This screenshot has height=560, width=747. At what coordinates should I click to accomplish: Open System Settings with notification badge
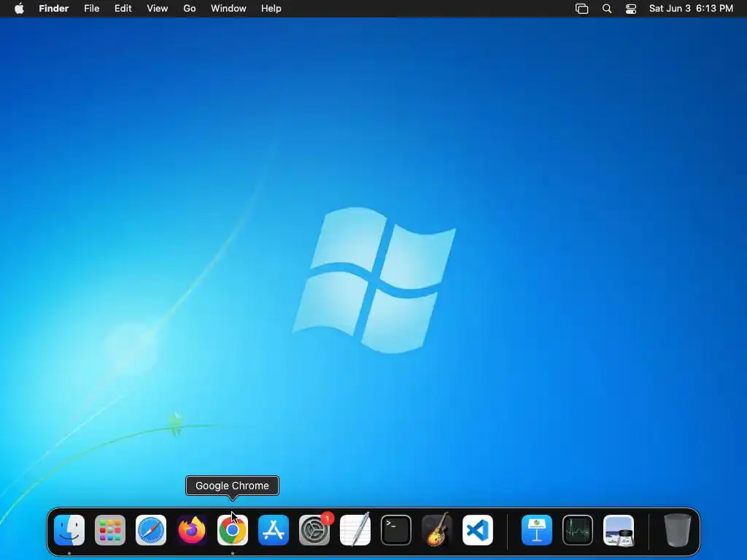coord(314,530)
